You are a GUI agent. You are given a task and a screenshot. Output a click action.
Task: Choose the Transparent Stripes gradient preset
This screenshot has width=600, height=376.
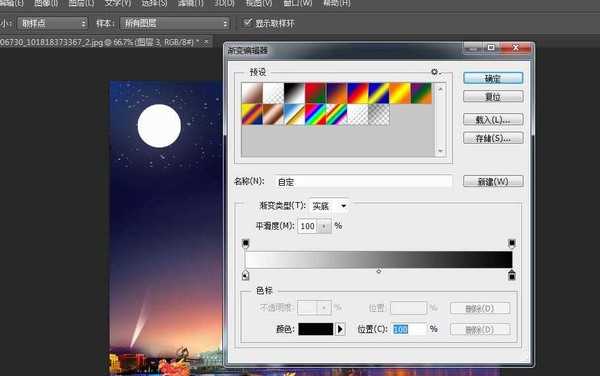coord(357,114)
